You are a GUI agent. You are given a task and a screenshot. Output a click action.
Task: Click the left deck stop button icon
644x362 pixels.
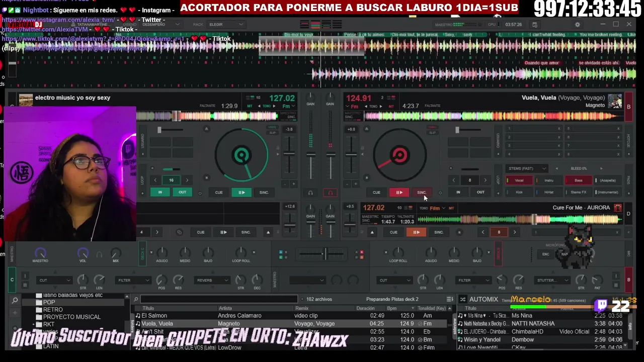pos(206,177)
